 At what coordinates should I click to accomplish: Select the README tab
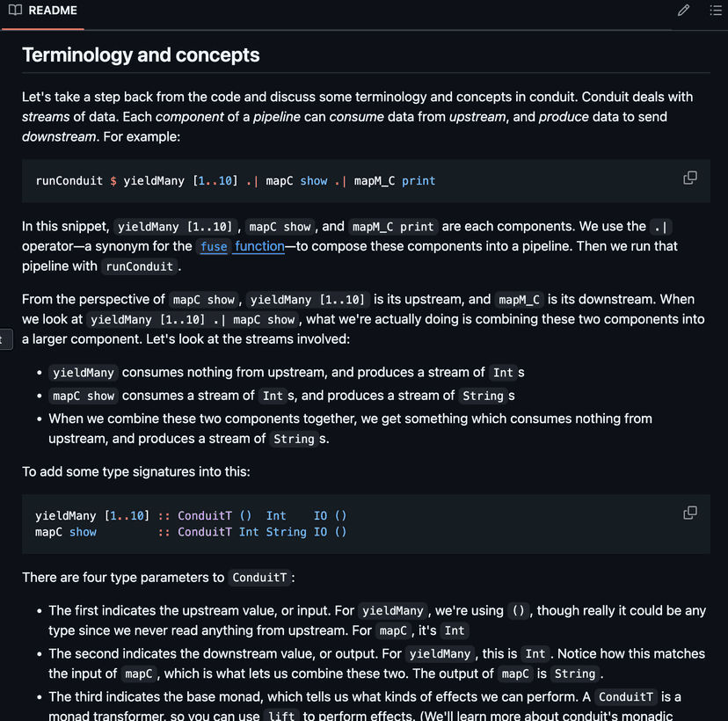[43, 11]
